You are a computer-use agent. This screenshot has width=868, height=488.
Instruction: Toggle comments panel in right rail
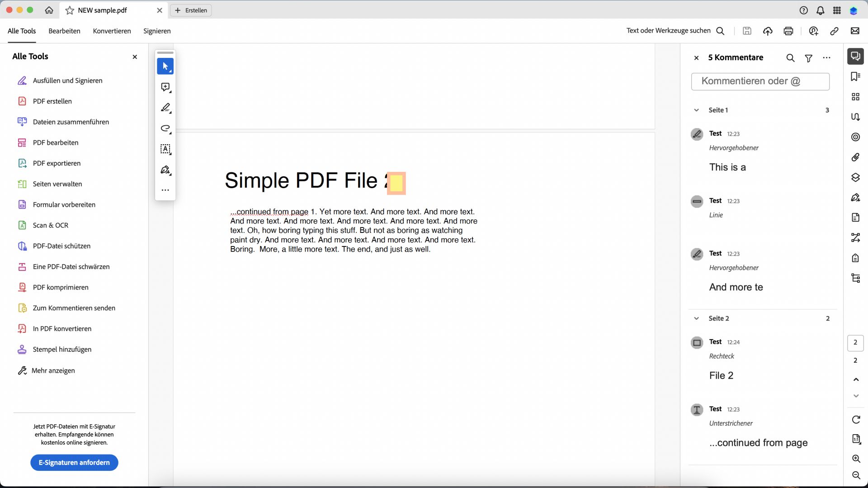click(x=855, y=56)
